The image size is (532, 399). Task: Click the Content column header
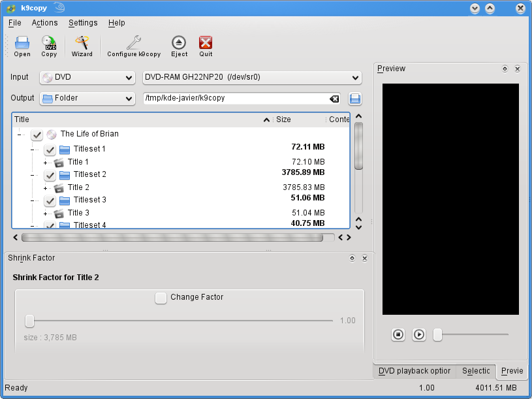pyautogui.click(x=338, y=120)
